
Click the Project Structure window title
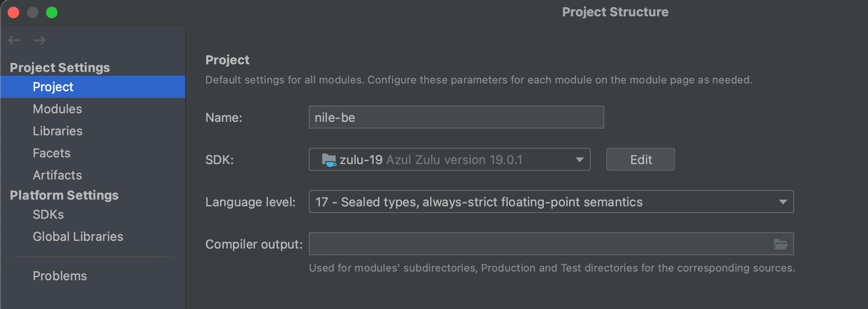tap(615, 12)
